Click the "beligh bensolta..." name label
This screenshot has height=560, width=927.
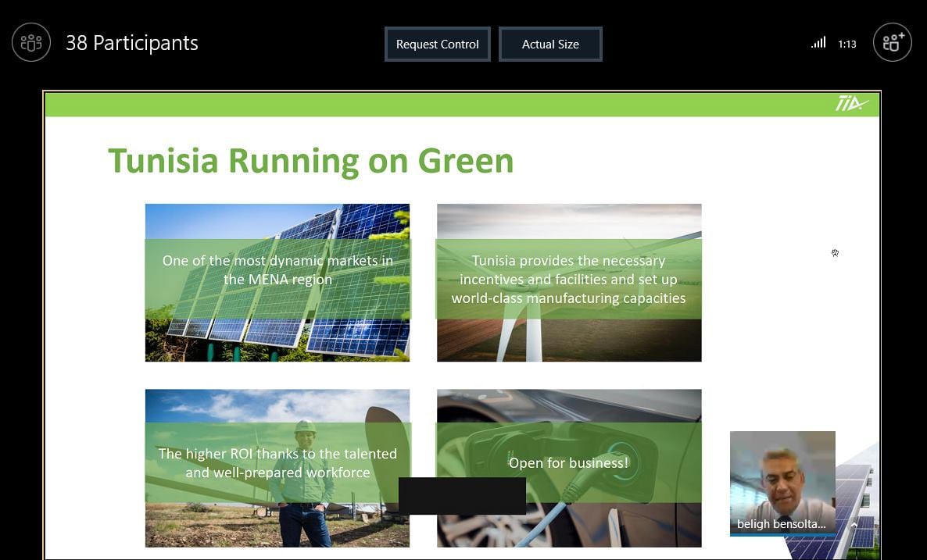(x=781, y=524)
